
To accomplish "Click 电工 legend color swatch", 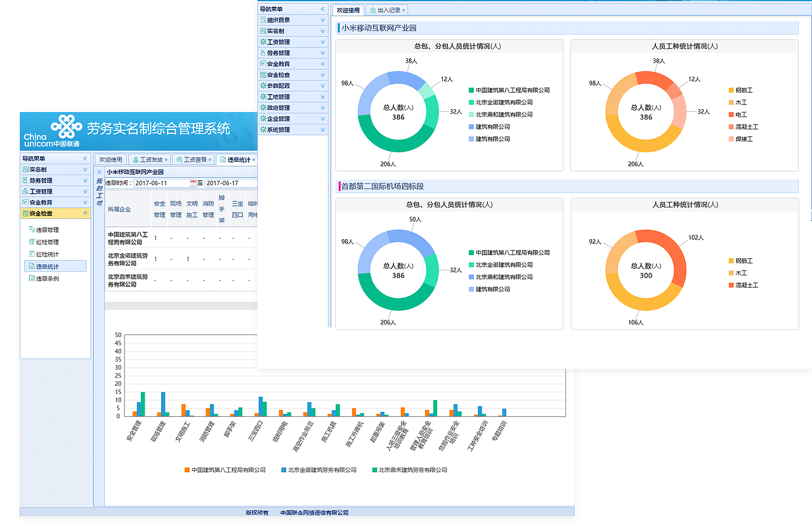I will (731, 115).
